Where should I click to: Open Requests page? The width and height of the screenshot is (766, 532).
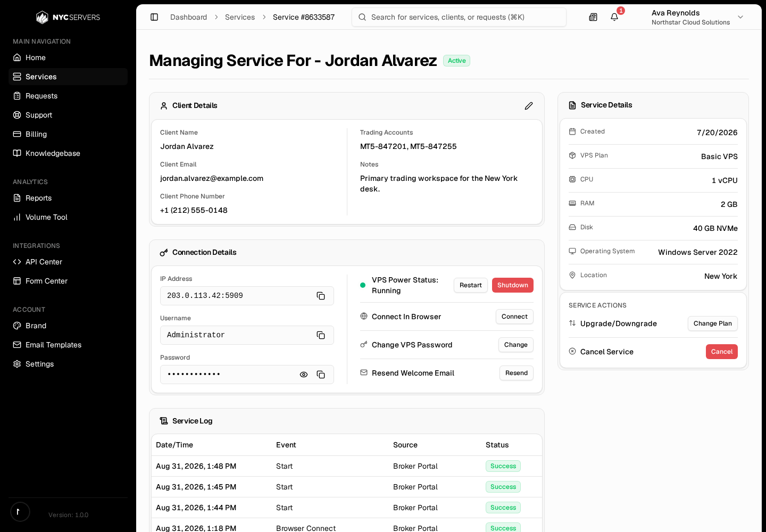point(68,96)
